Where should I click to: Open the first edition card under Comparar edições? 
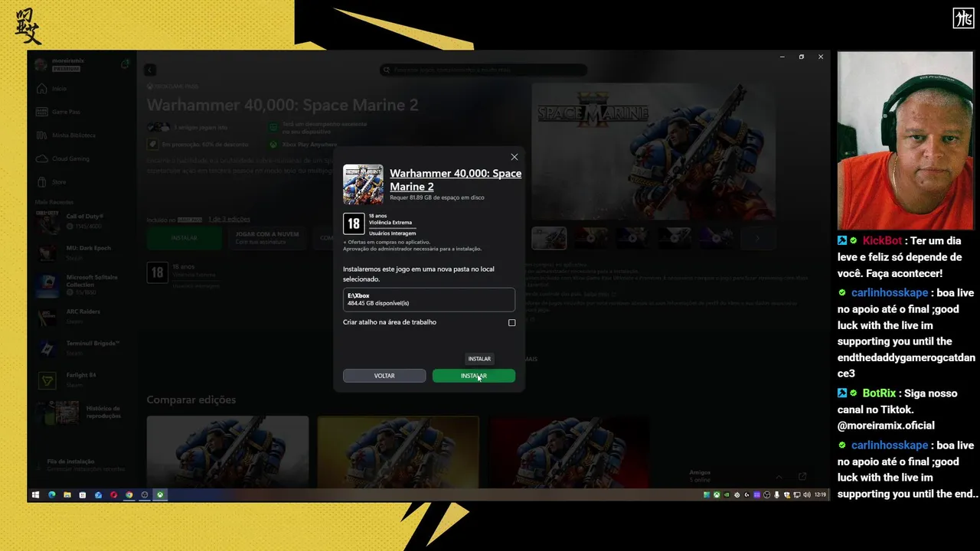(x=227, y=452)
